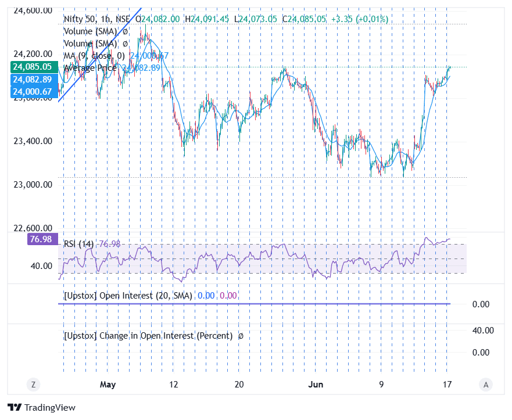Click the O24,082.00 open value
The width and height of the screenshot is (512, 420).
tap(157, 19)
